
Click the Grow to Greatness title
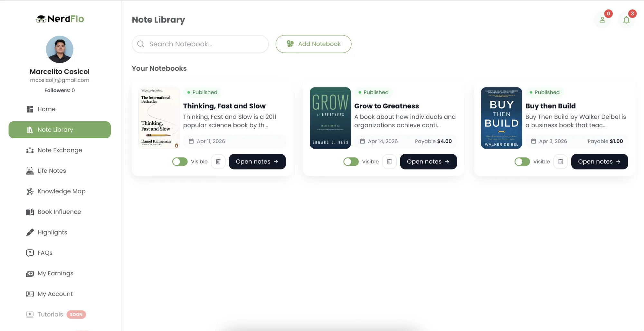(x=386, y=106)
